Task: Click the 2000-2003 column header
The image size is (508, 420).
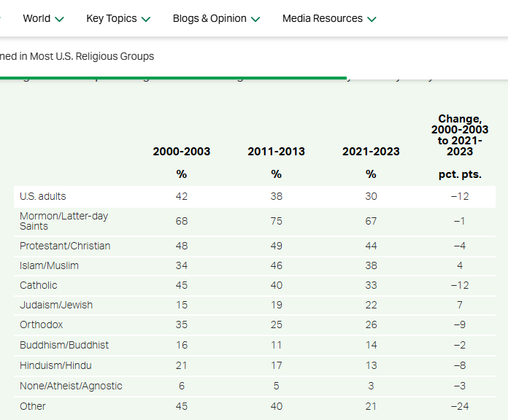Action: [x=182, y=152]
